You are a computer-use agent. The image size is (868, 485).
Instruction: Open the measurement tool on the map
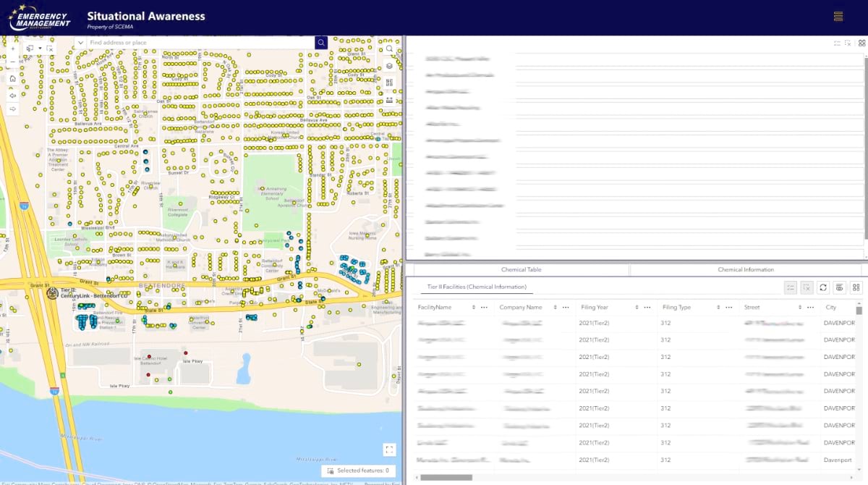389,101
